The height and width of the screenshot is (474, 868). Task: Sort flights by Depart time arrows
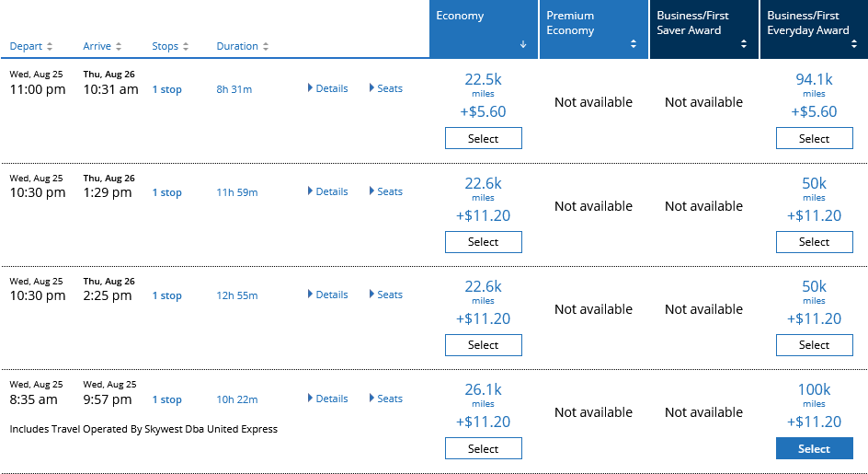point(50,47)
